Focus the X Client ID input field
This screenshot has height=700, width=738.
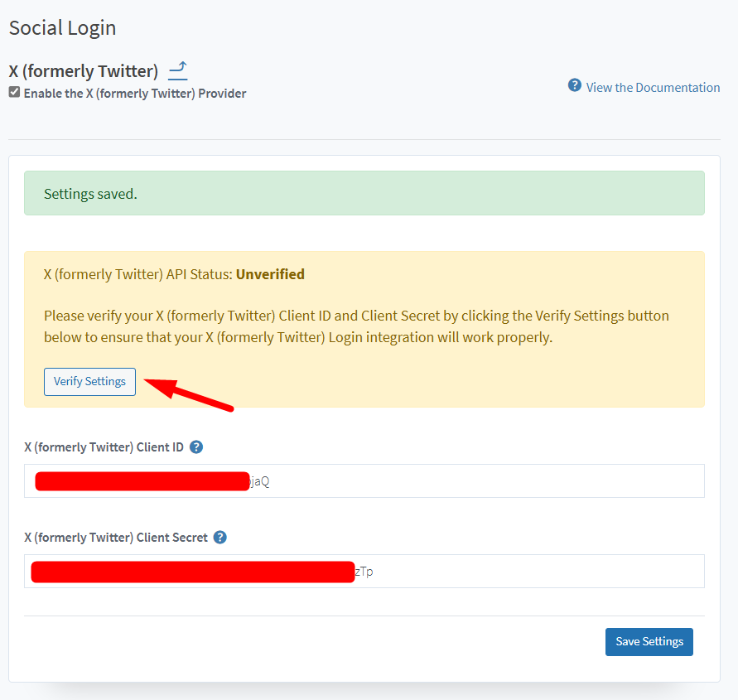click(x=364, y=480)
